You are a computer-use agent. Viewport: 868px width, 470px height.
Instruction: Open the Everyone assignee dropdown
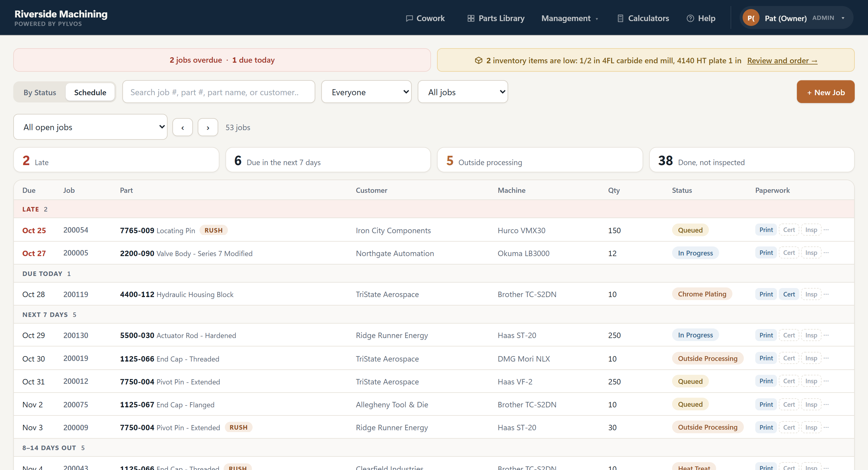(366, 92)
